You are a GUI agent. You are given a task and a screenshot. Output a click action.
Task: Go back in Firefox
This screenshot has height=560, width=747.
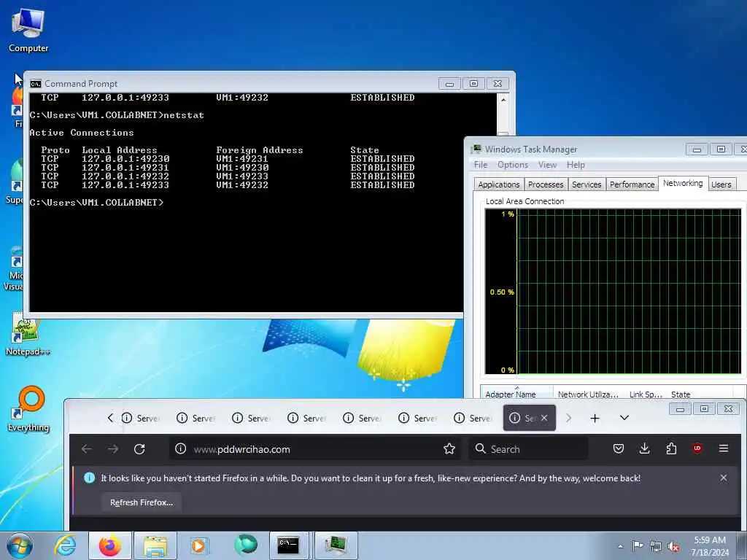[x=87, y=448]
